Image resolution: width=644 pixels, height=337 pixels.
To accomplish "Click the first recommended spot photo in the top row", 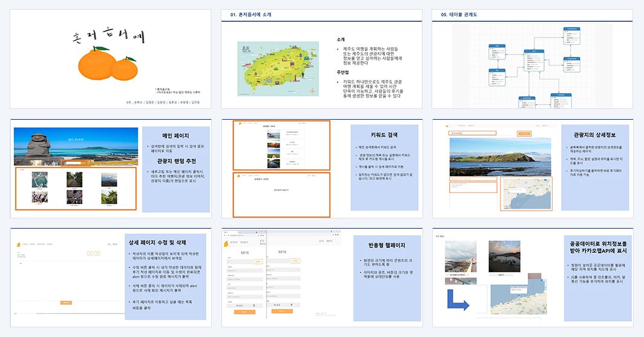I will coord(40,180).
